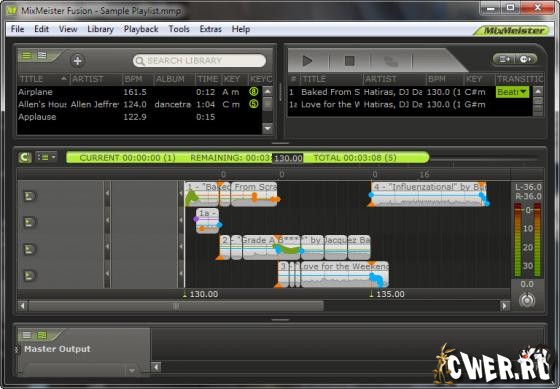The height and width of the screenshot is (389, 560).
Task: Open the timeline view options dropdown
Action: click(x=47, y=157)
